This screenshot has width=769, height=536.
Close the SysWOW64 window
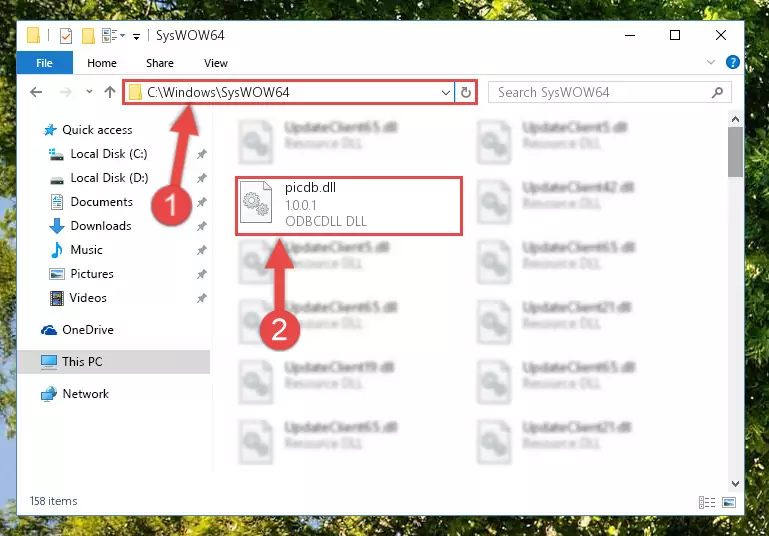click(721, 35)
